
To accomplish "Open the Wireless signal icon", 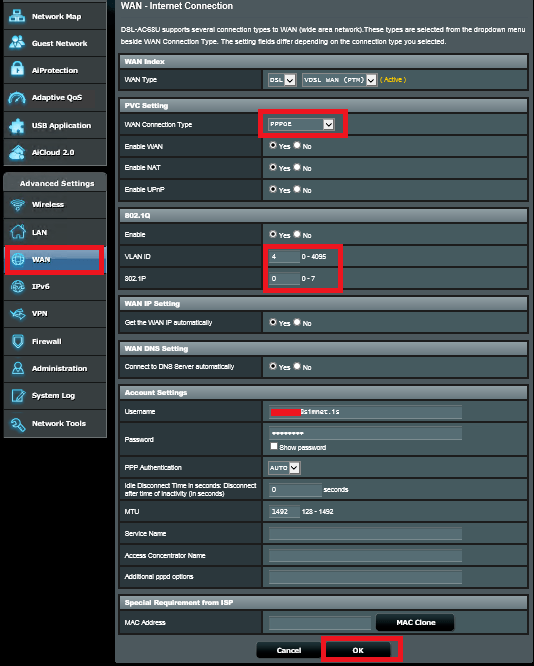I will pos(18,205).
